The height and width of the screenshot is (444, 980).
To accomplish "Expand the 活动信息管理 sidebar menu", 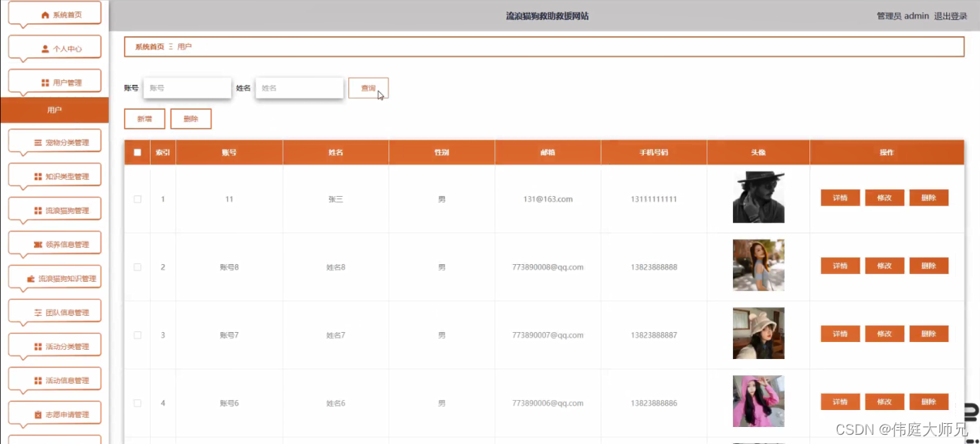I will (x=55, y=381).
